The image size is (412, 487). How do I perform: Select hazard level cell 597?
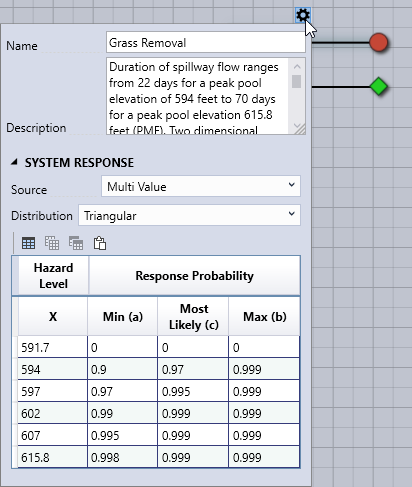(53, 391)
